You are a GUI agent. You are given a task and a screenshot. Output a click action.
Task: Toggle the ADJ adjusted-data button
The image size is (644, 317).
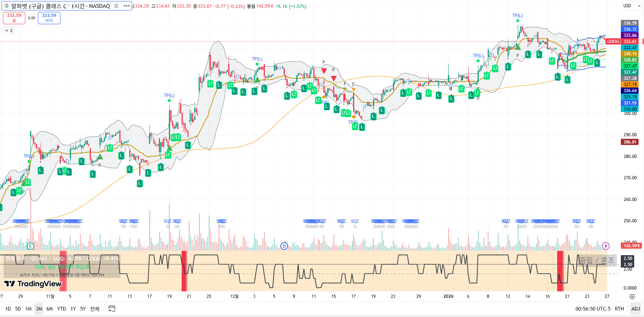pyautogui.click(x=636, y=309)
